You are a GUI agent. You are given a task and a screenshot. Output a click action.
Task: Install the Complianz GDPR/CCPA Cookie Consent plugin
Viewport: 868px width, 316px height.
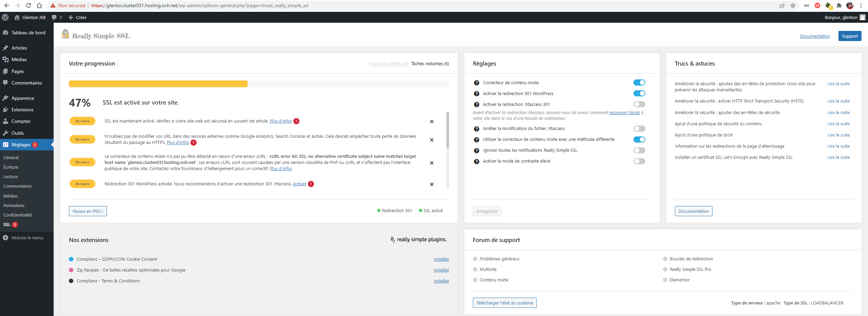(x=441, y=259)
